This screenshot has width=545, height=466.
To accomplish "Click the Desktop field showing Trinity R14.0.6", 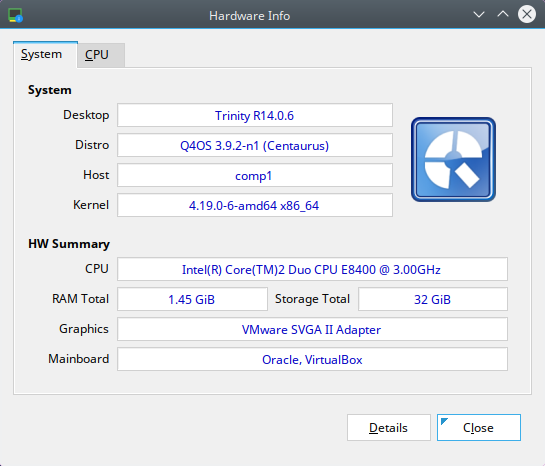I will 255,115.
